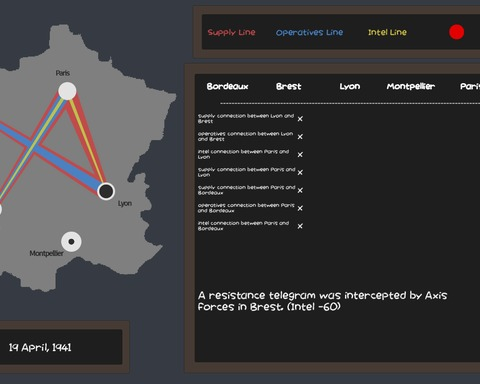Viewport: 480px width, 384px height.
Task: Click the 'Supply connection between Paris and Lyon' text
Action: (x=246, y=172)
